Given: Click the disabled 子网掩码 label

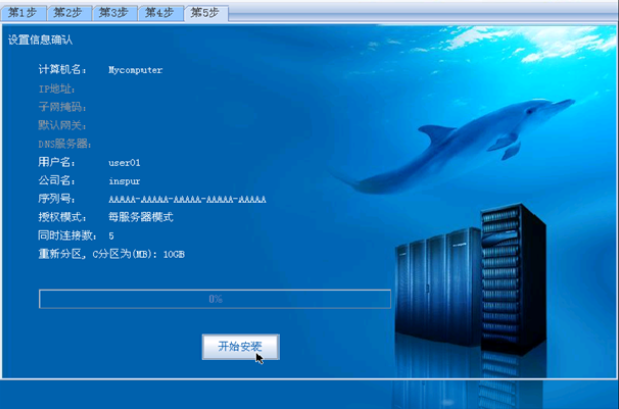Looking at the screenshot, I should pyautogui.click(x=62, y=107).
